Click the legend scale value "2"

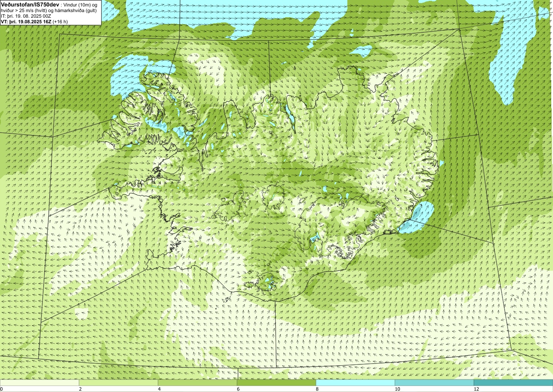coord(80,389)
